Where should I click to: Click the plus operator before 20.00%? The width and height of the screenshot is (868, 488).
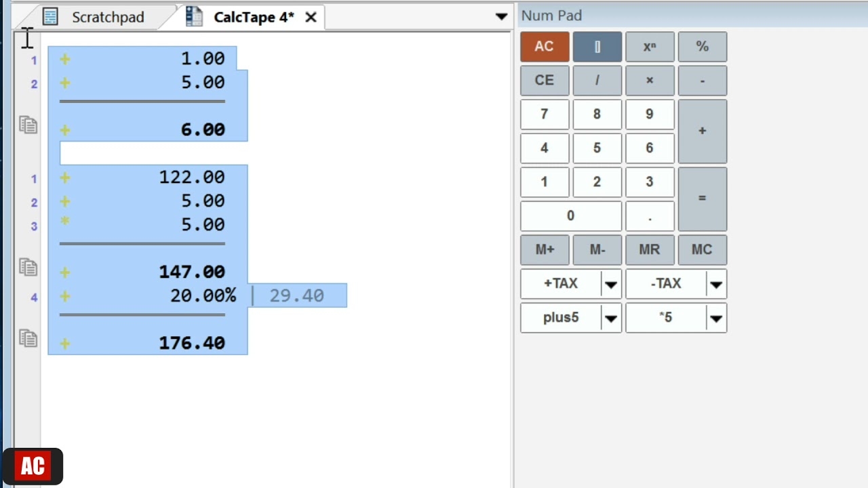[64, 296]
